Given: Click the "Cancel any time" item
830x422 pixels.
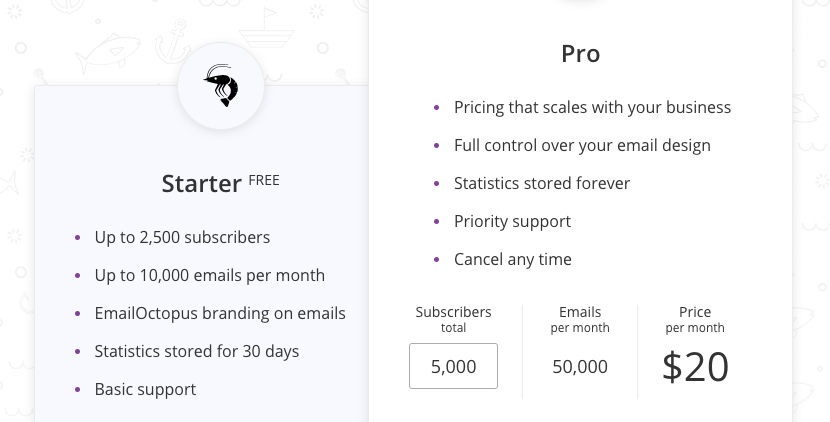Looking at the screenshot, I should click(513, 259).
